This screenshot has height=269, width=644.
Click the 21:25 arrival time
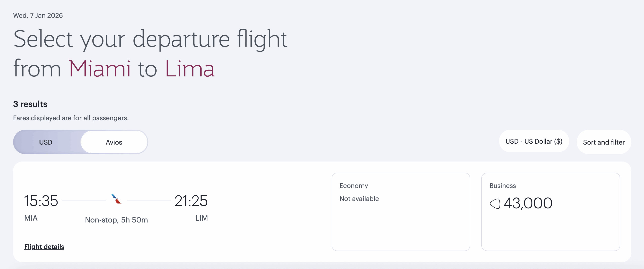click(x=191, y=201)
